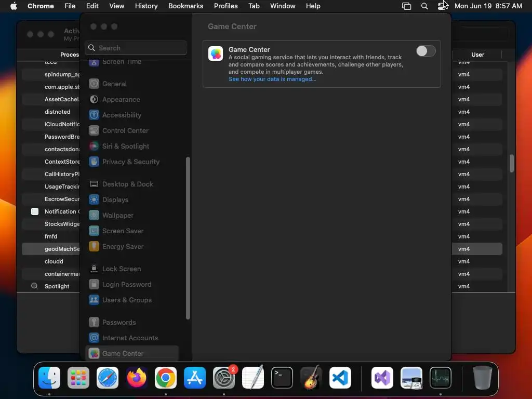This screenshot has width=532, height=399.
Task: Open the Profiles menu
Action: point(225,6)
